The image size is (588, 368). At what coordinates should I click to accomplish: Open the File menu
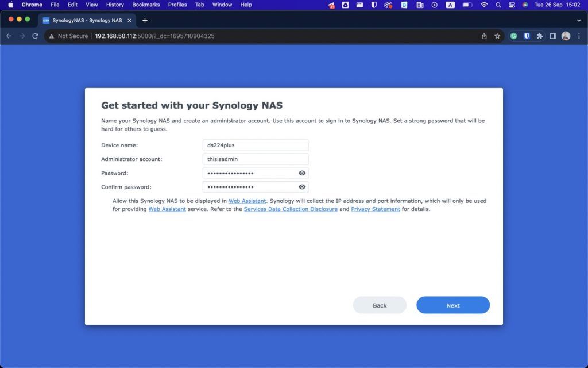(55, 5)
